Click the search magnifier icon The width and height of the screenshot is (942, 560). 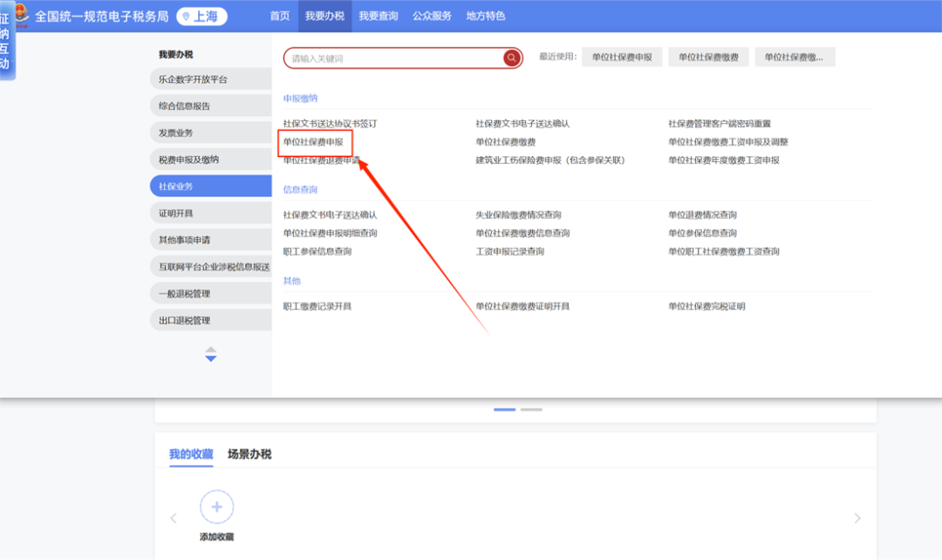click(x=511, y=58)
